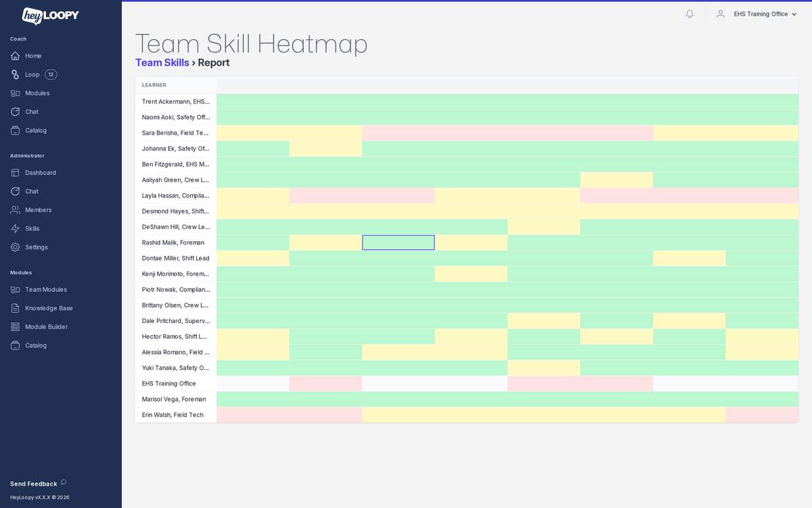Screen dimensions: 812x508
Task: Click the Send Feedback link
Action: pos(34,484)
